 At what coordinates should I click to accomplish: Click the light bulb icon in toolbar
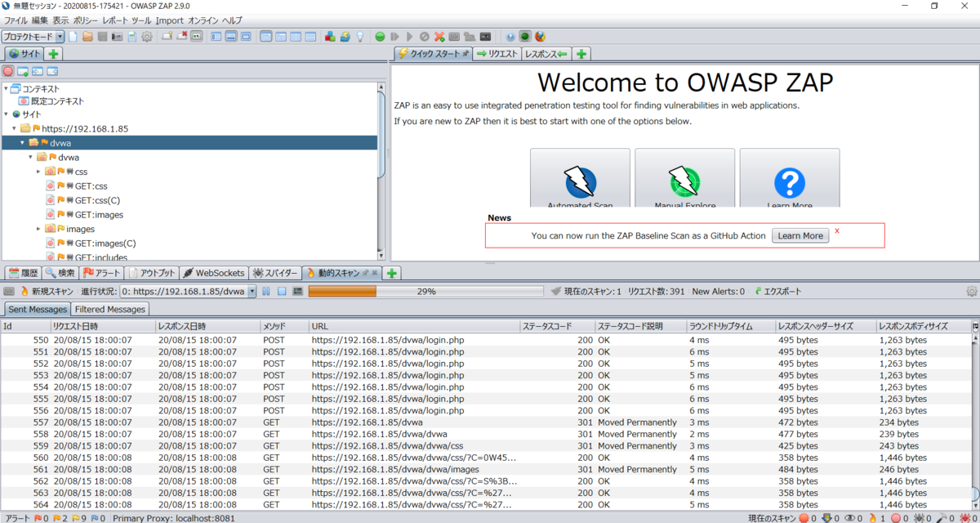click(x=359, y=37)
